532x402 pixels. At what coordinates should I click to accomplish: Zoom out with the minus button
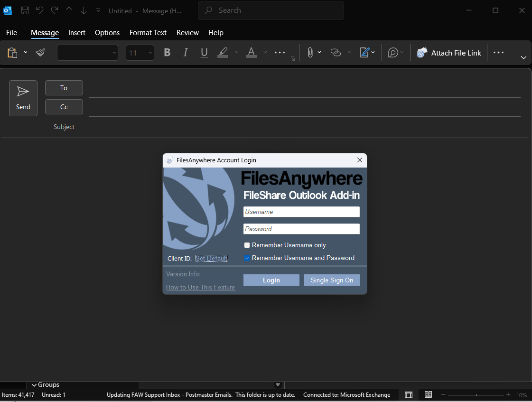(443, 395)
